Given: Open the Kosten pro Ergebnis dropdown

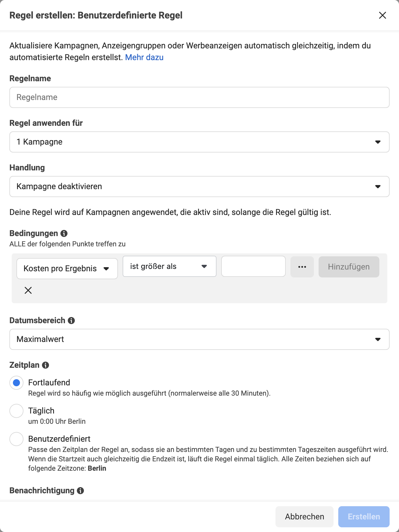Looking at the screenshot, I should pyautogui.click(x=67, y=269).
